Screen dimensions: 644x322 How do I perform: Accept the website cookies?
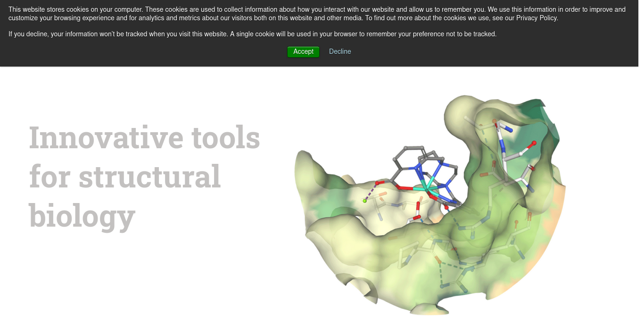click(x=303, y=52)
